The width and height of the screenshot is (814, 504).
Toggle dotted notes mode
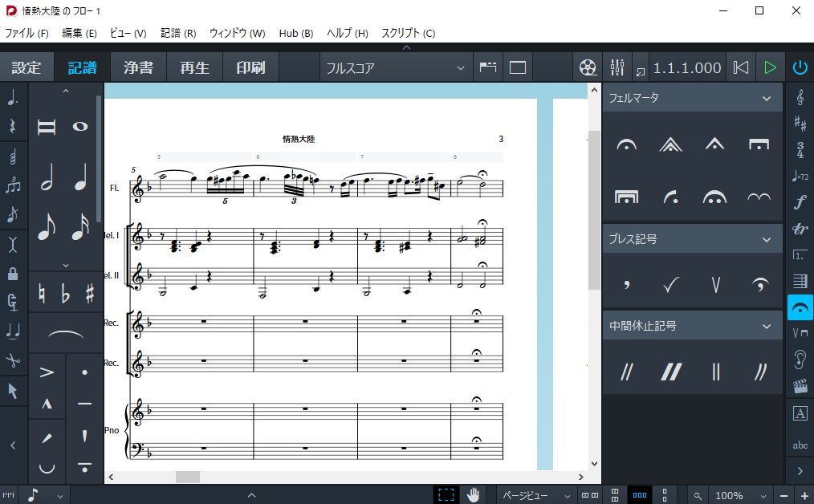[13, 97]
